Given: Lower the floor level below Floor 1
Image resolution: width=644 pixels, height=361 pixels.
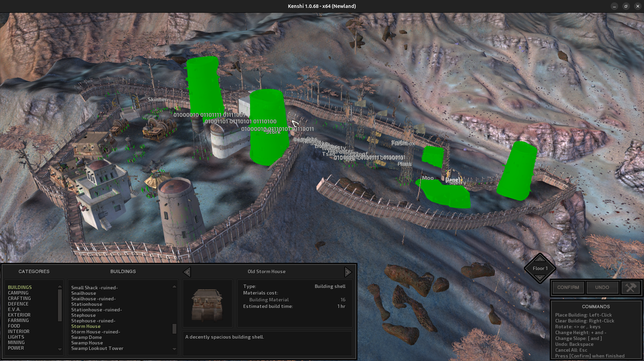Looking at the screenshot, I should (540, 278).
